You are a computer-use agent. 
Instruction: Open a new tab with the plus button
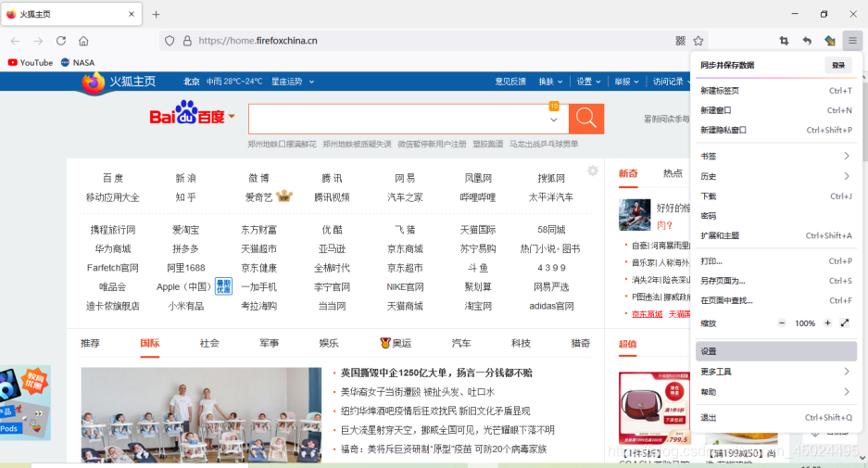(x=157, y=15)
